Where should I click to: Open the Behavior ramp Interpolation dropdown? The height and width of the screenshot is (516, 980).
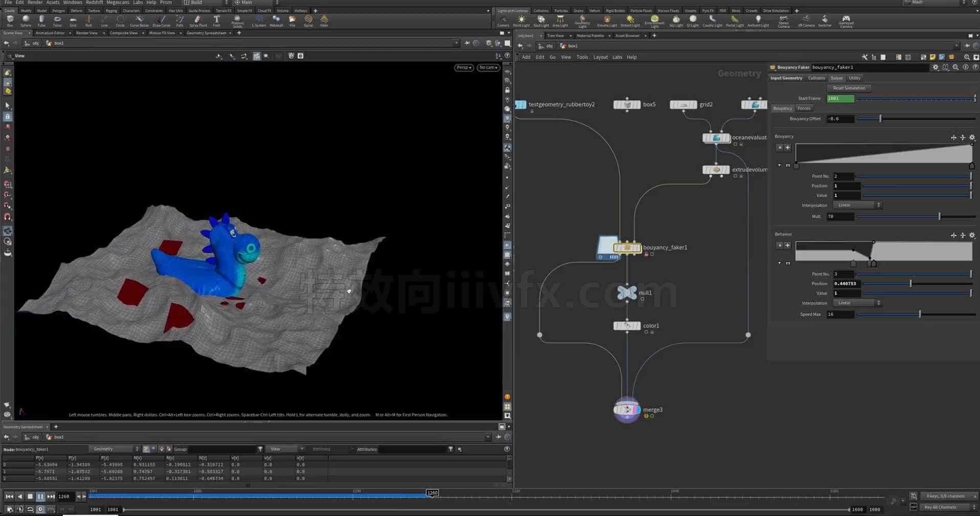858,303
